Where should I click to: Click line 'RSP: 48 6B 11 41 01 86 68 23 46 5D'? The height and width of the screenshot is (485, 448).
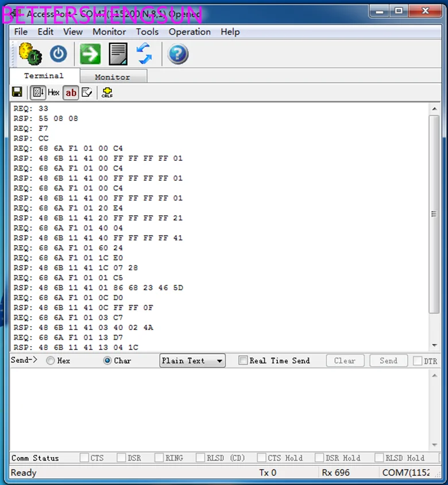point(98,288)
